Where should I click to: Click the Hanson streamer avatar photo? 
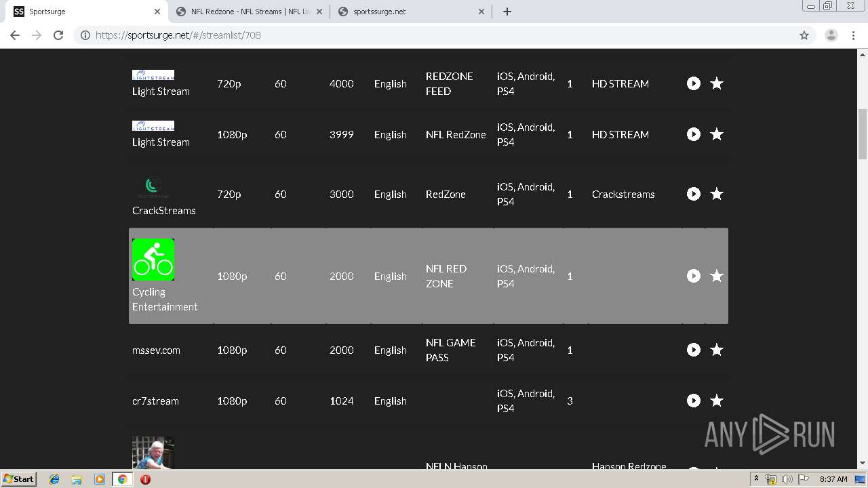point(153,452)
